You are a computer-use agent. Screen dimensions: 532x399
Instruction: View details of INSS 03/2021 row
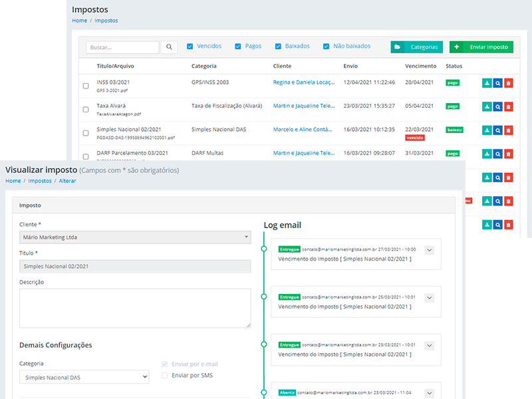pos(497,83)
